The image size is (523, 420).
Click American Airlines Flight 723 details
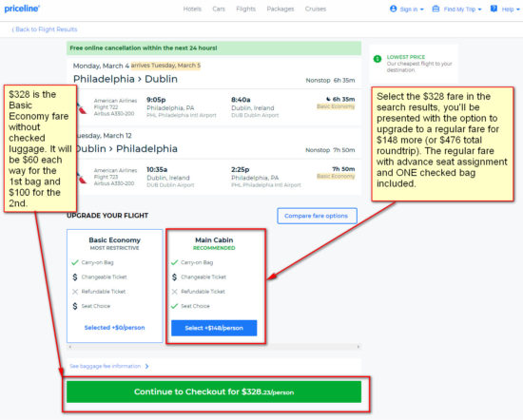point(115,177)
